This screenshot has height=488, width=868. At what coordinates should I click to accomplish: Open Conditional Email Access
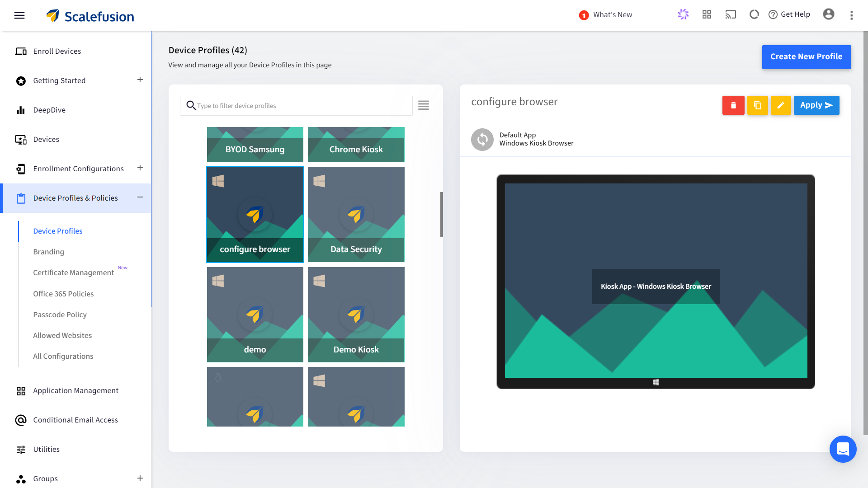[x=75, y=420]
